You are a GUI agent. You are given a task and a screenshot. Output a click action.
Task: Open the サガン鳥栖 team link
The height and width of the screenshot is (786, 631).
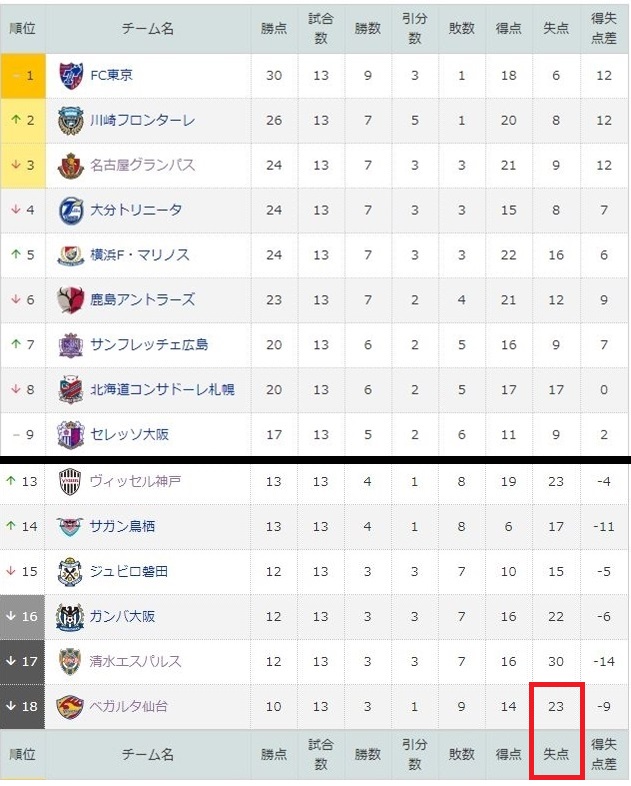(x=122, y=526)
